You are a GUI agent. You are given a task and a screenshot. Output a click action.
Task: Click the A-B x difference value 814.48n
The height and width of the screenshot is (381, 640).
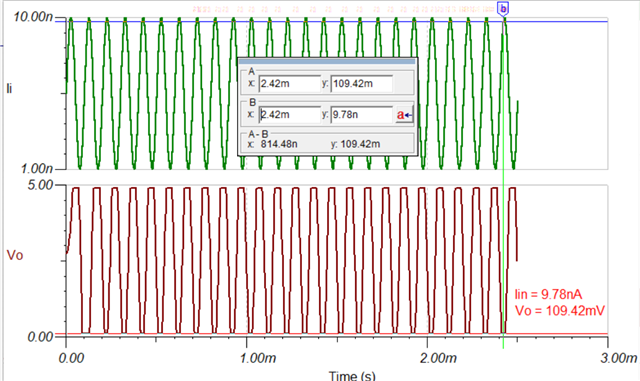(x=279, y=144)
